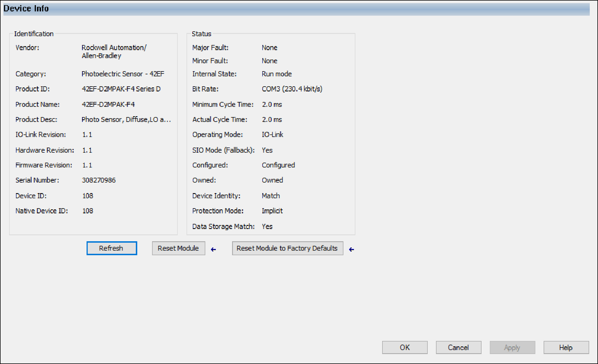The image size is (598, 364).
Task: Click the Refresh button
Action: click(112, 248)
